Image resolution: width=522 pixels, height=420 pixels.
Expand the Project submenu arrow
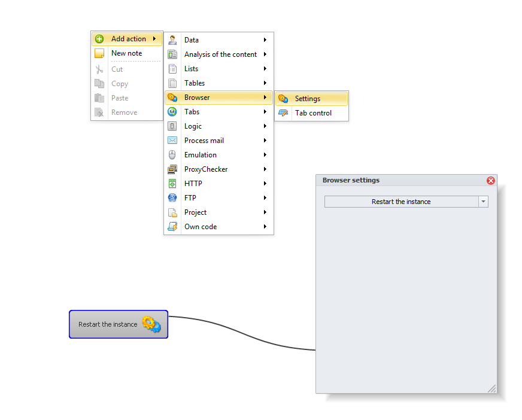265,212
